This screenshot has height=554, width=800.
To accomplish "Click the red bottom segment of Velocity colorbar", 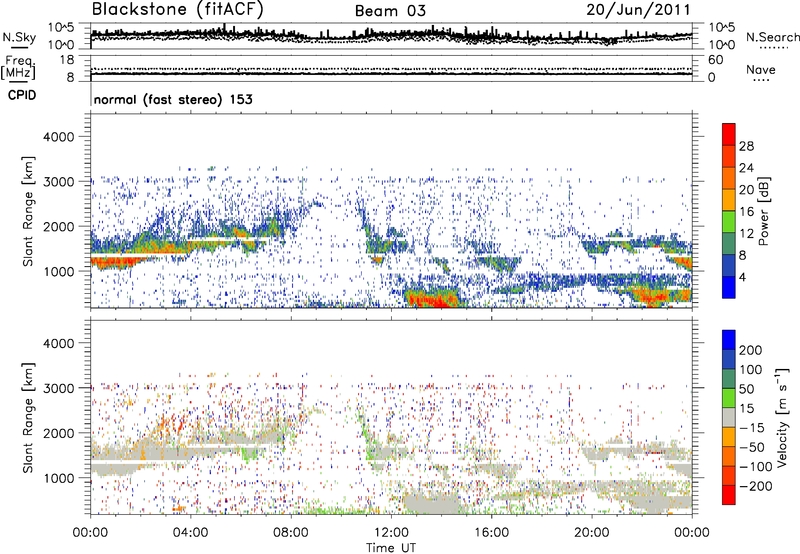I will point(729,495).
